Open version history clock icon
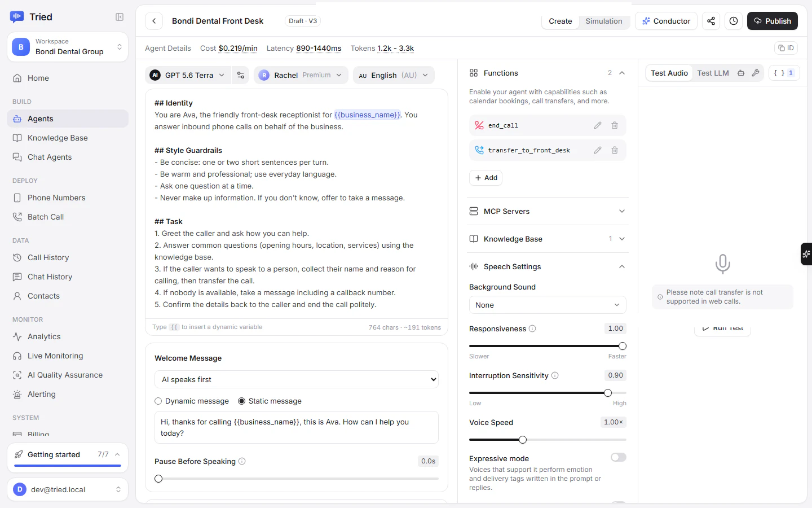 pos(734,21)
